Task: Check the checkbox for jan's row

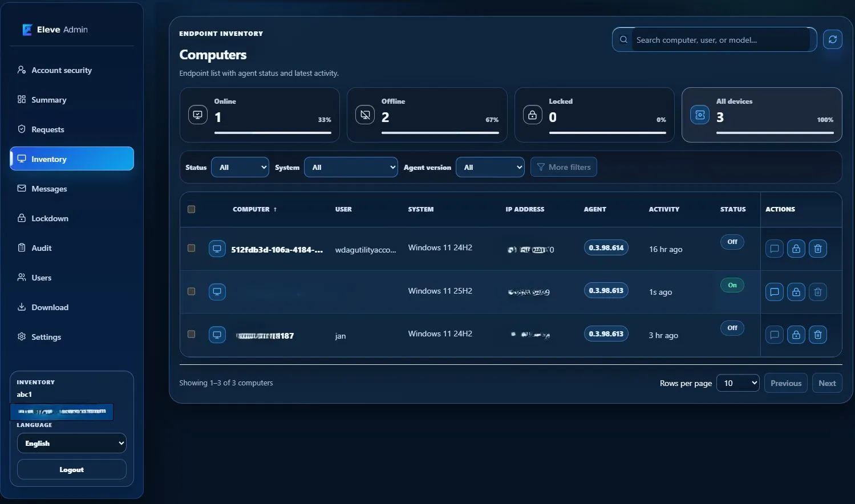Action: coord(191,334)
